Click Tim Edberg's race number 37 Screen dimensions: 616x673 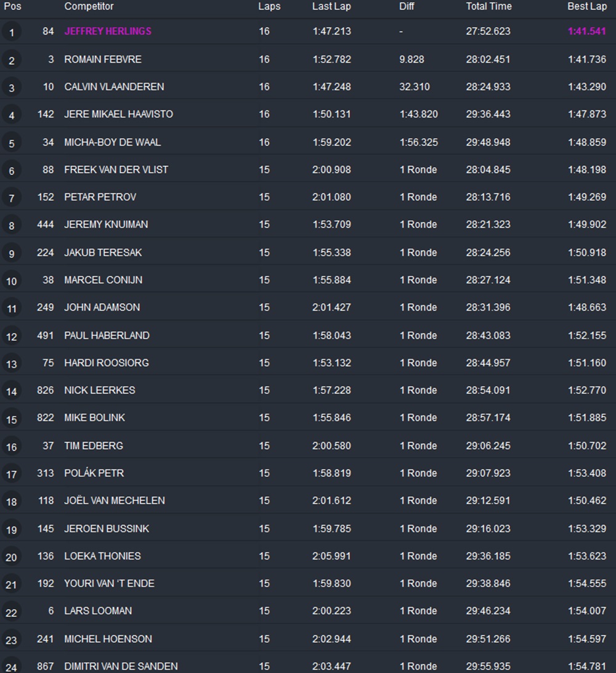click(x=48, y=446)
